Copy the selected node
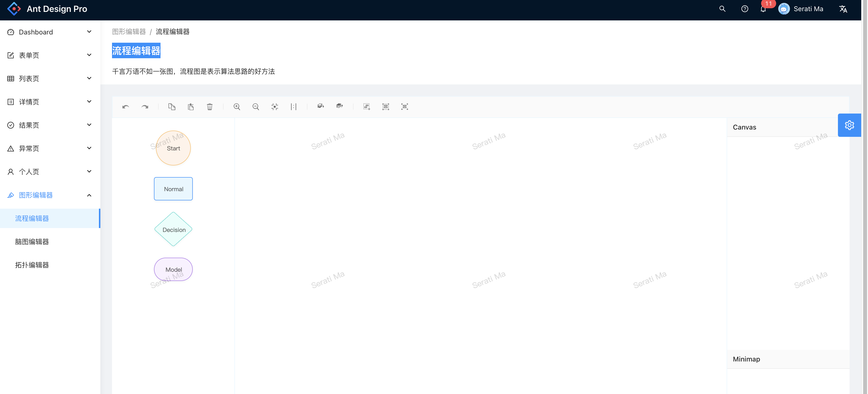The height and width of the screenshot is (394, 868). [x=172, y=107]
